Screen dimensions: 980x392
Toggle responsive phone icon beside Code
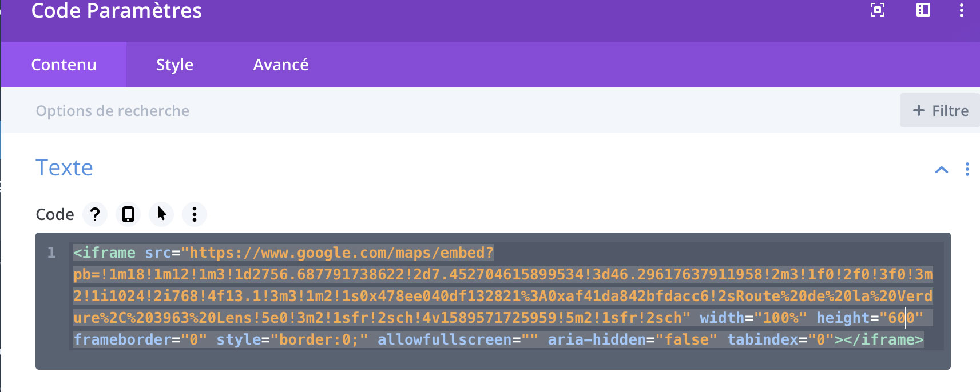tap(128, 214)
